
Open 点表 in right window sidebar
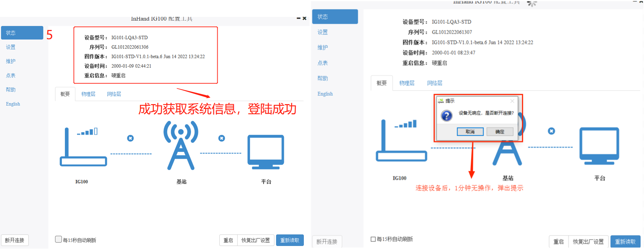pos(323,63)
